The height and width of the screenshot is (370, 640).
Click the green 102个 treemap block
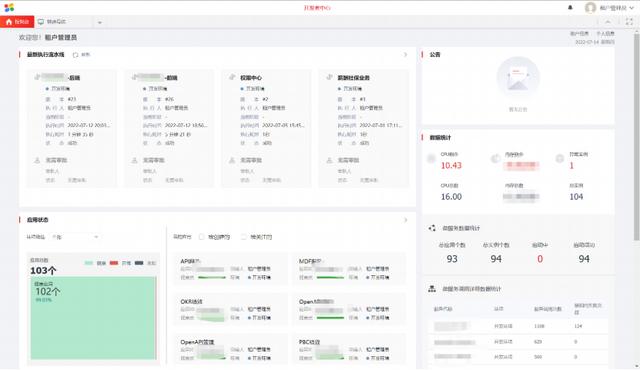(93, 318)
